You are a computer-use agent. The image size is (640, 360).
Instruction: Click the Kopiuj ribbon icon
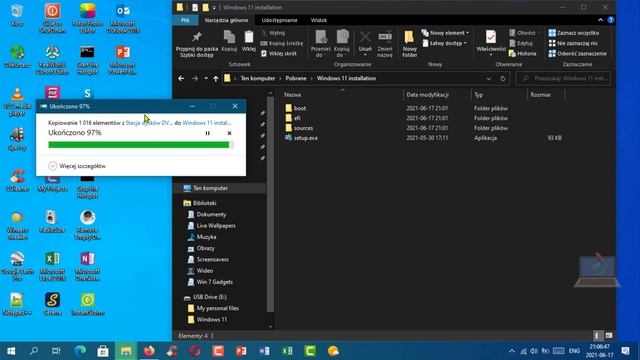(x=229, y=41)
